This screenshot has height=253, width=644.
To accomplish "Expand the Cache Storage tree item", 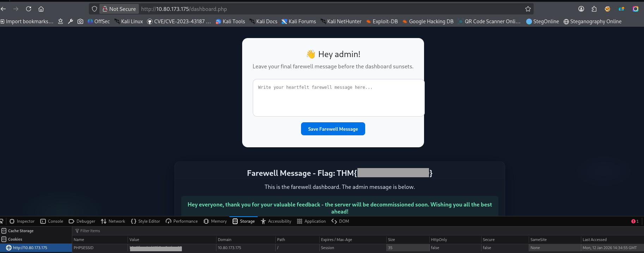I will (x=20, y=231).
